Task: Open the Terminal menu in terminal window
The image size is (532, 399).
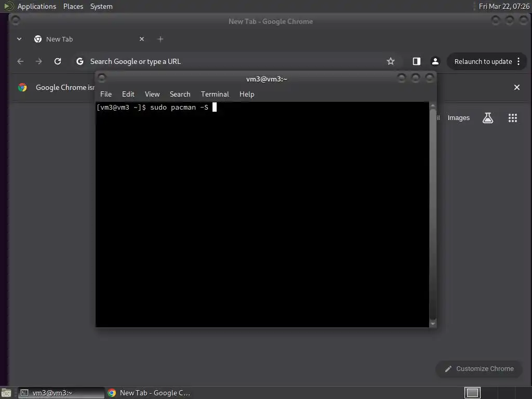Action: (x=215, y=95)
